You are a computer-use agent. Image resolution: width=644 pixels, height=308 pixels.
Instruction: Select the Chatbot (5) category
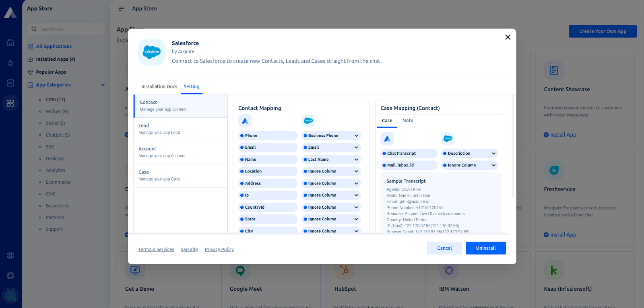point(58,135)
